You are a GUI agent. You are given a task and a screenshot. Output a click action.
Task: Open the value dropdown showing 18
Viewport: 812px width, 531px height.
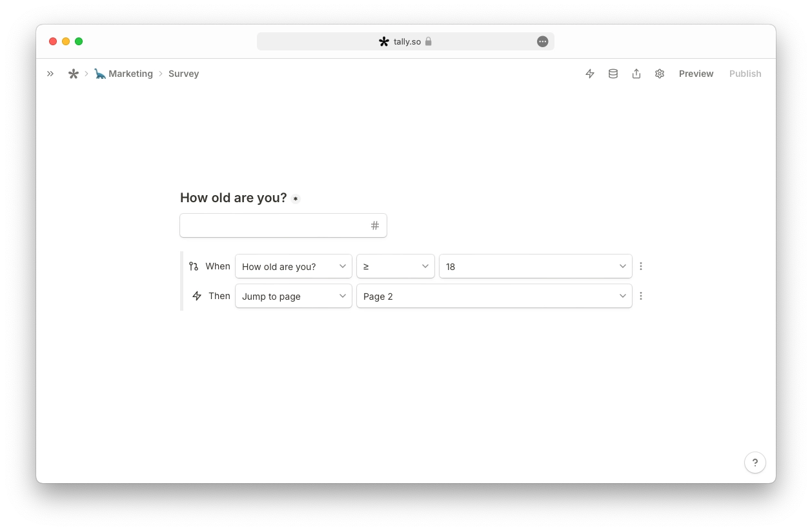[536, 266]
